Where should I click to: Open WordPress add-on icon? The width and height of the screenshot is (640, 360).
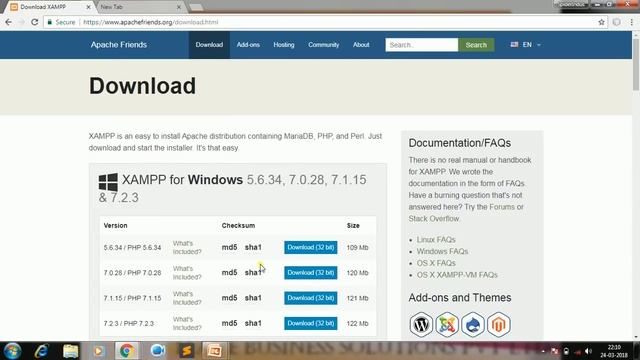(x=421, y=324)
